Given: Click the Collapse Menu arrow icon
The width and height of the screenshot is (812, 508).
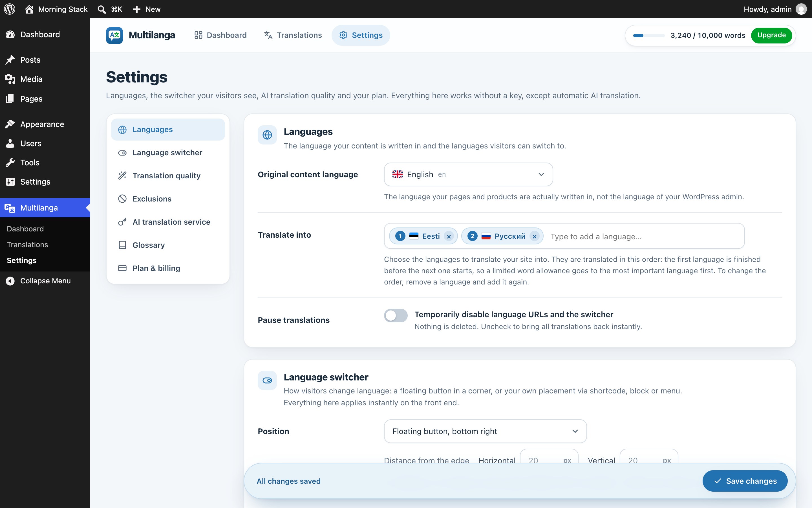Looking at the screenshot, I should pyautogui.click(x=10, y=281).
